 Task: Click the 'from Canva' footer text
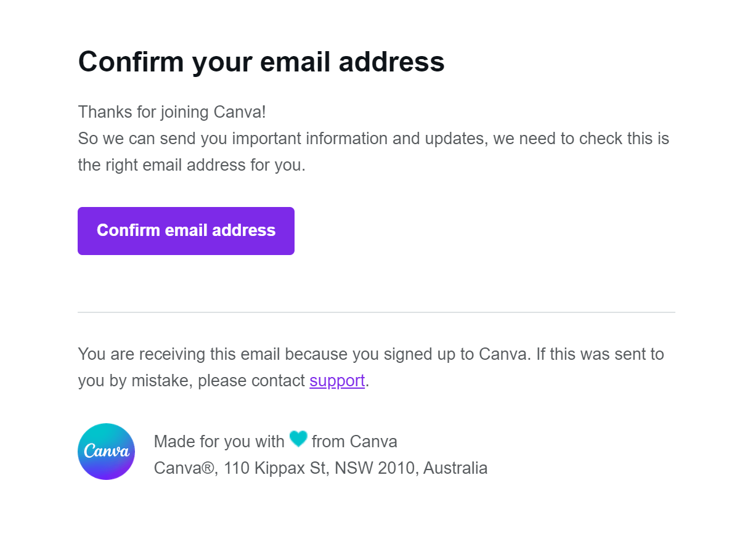[354, 441]
